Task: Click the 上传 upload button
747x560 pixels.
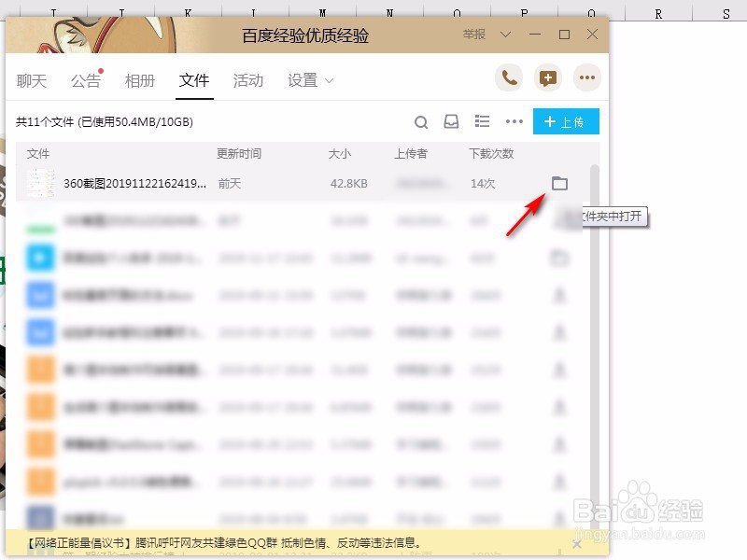Action: (566, 122)
